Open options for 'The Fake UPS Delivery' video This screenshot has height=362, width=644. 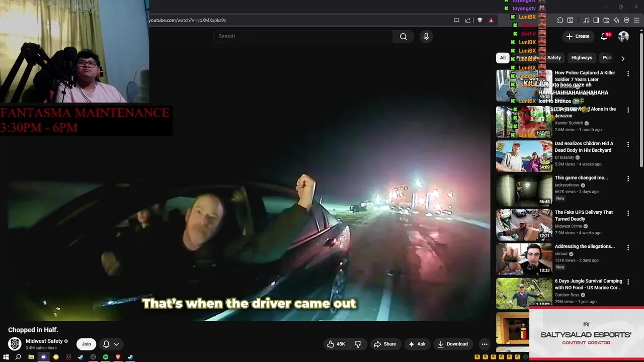tap(628, 213)
